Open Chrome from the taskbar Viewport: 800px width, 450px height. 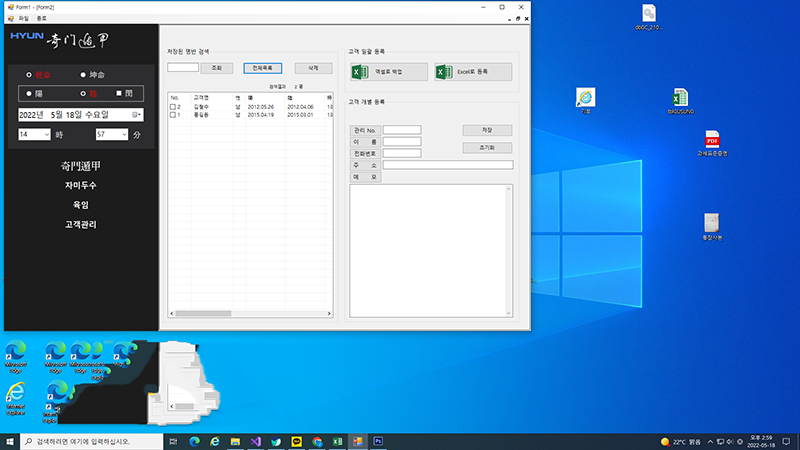pyautogui.click(x=317, y=441)
